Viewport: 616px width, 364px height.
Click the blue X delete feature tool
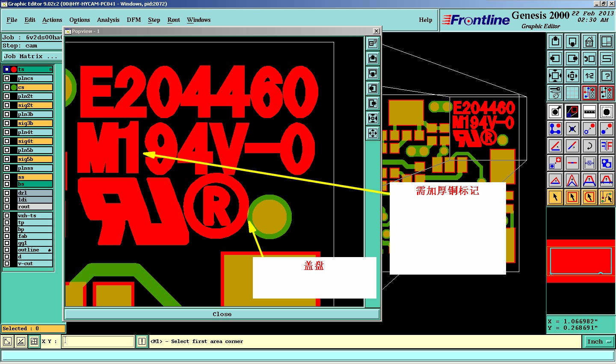click(572, 129)
